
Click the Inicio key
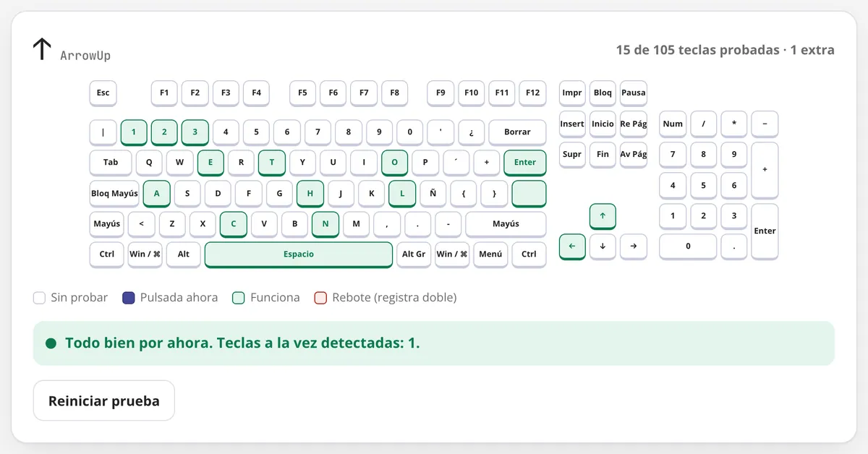point(603,124)
